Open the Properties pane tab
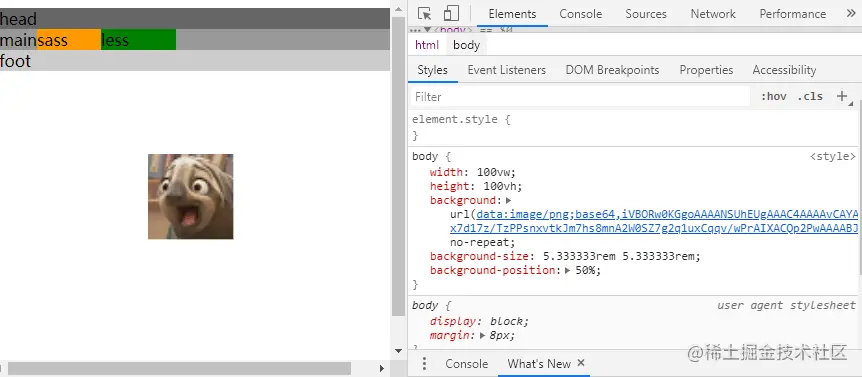The image size is (862, 377). [x=706, y=70]
